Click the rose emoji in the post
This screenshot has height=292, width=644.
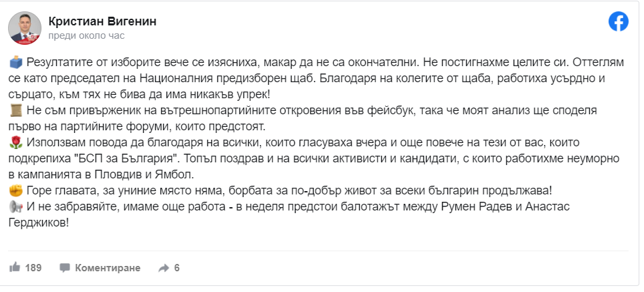16,142
